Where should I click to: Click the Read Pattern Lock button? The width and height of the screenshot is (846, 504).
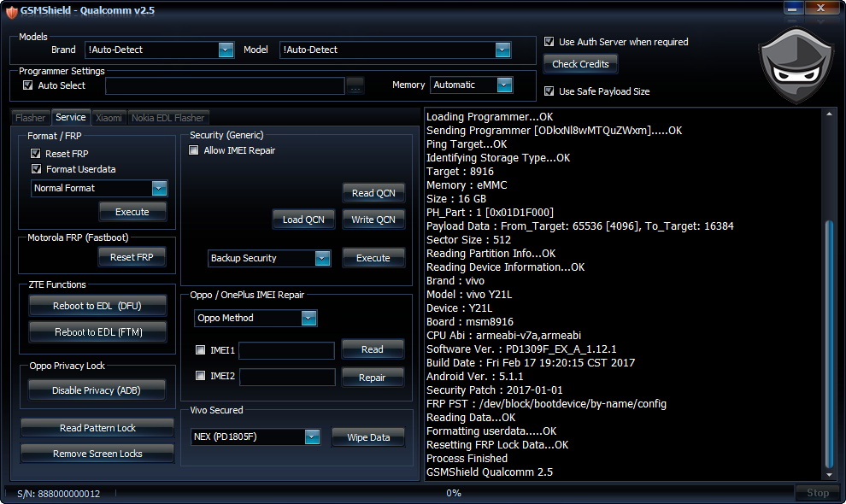[97, 428]
